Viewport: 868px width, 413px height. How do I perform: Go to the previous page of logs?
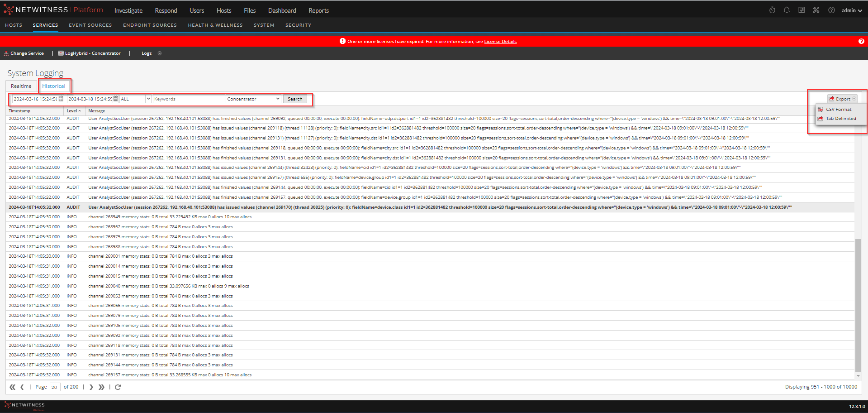(x=22, y=387)
